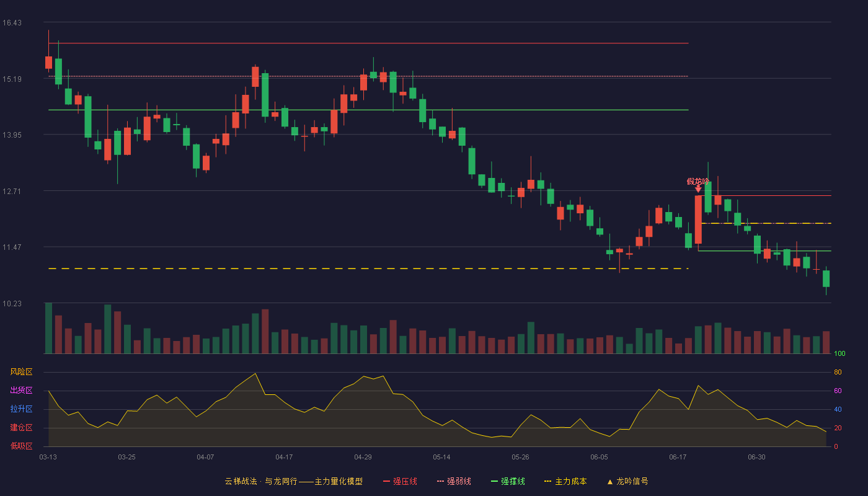Toggle the 强弱线 legend entry
868x496 pixels.
click(x=454, y=481)
